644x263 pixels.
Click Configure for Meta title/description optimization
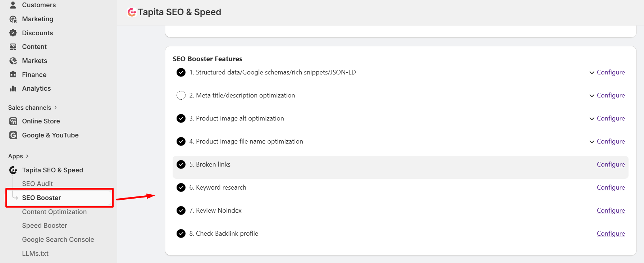tap(611, 95)
